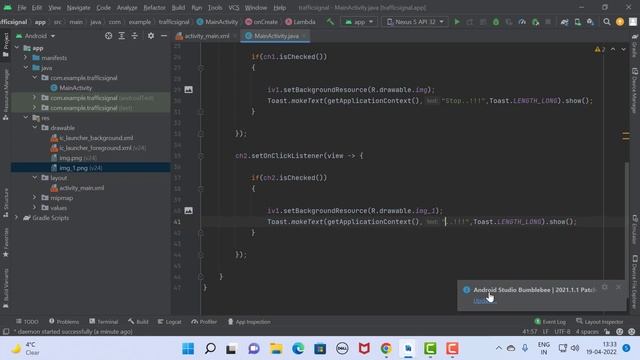Open Device Manager from the toolbar icon
This screenshot has width=640, height=360.
click(x=578, y=22)
